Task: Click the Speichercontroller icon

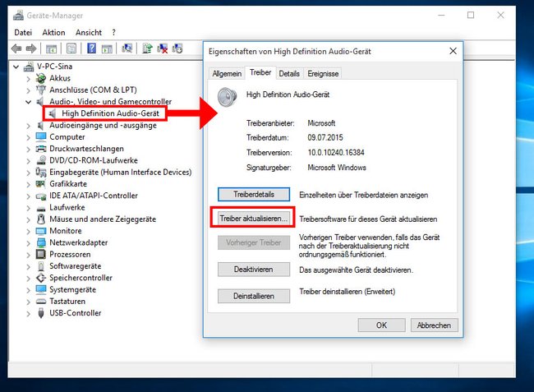Action: click(41, 278)
